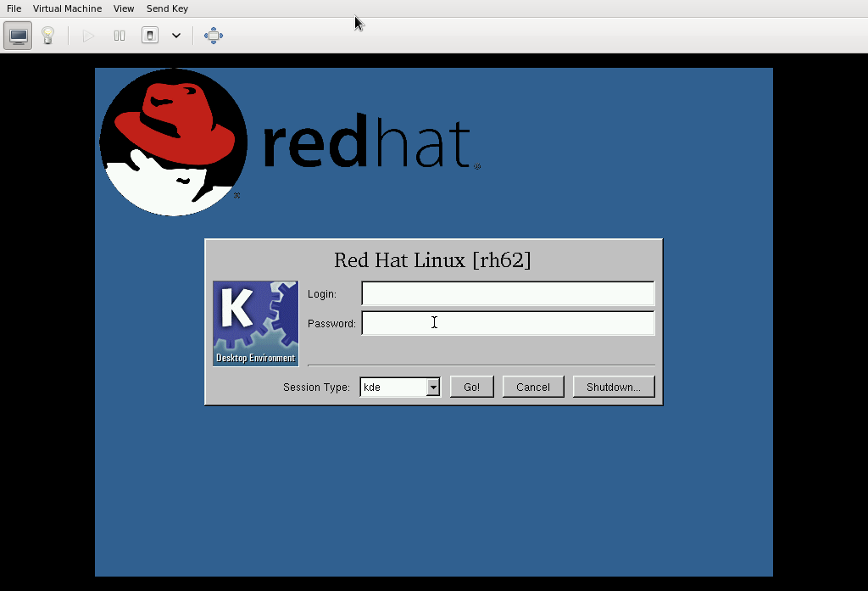
Task: Click the shut down power icon
Action: (x=150, y=36)
